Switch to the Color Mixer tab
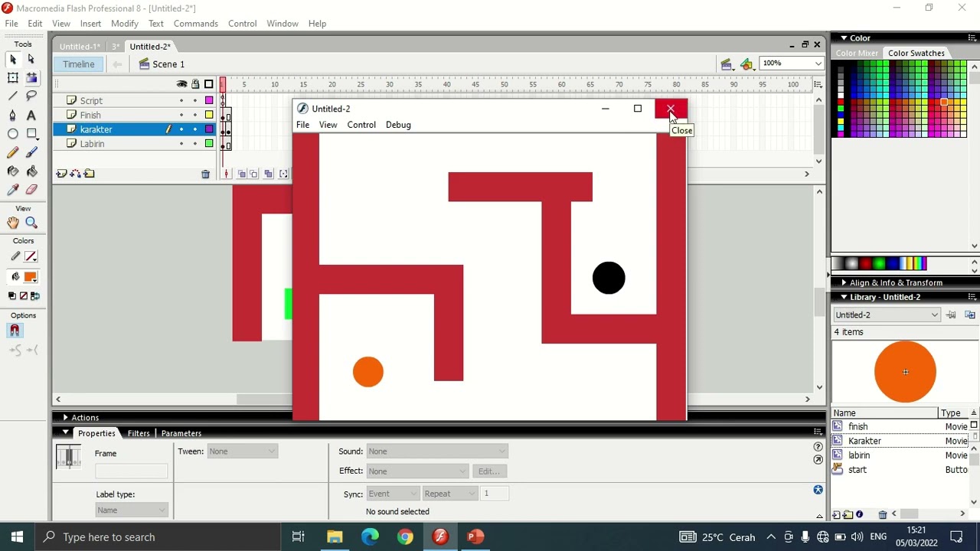The height and width of the screenshot is (551, 980). tap(857, 54)
